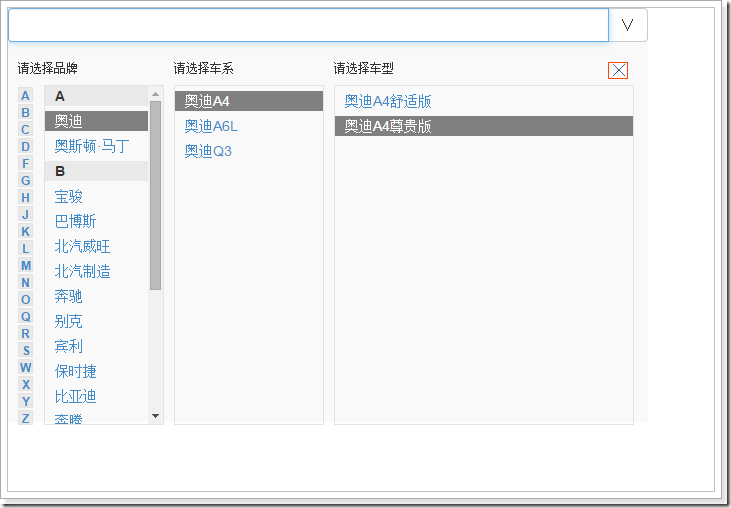Open the dropdown arrow beside input

point(628,25)
